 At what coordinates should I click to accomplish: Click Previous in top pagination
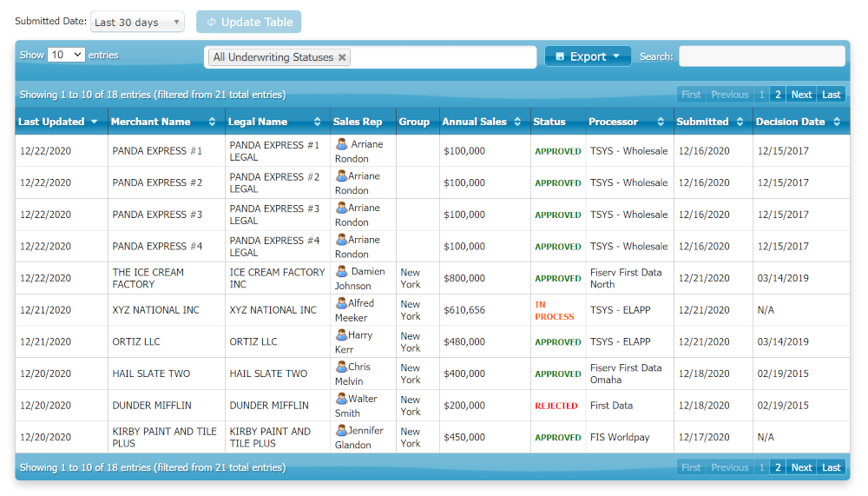730,95
